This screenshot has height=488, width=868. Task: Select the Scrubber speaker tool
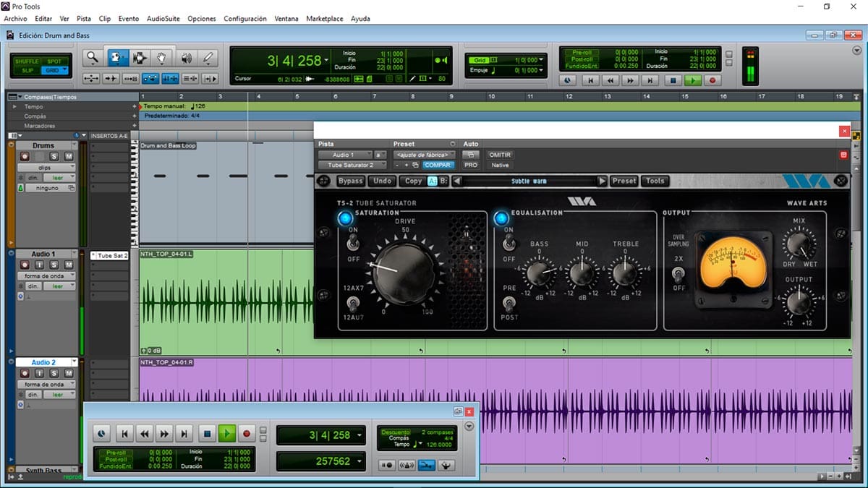click(186, 58)
